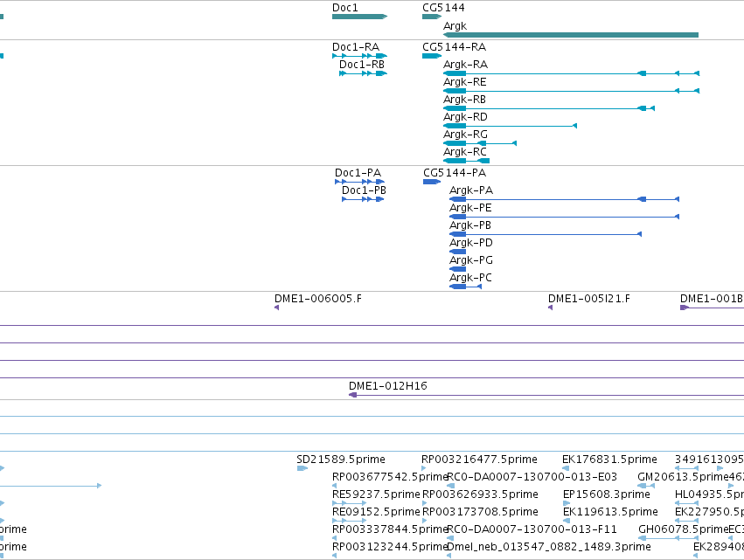Click the Doc1 gene label
The width and height of the screenshot is (744, 560).
tap(345, 8)
